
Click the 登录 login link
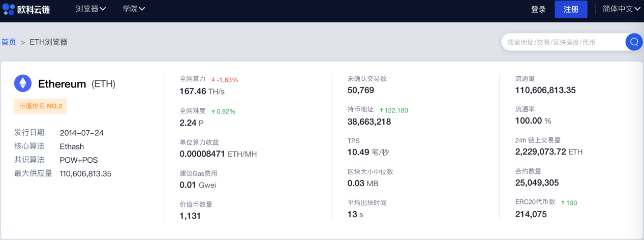(538, 9)
